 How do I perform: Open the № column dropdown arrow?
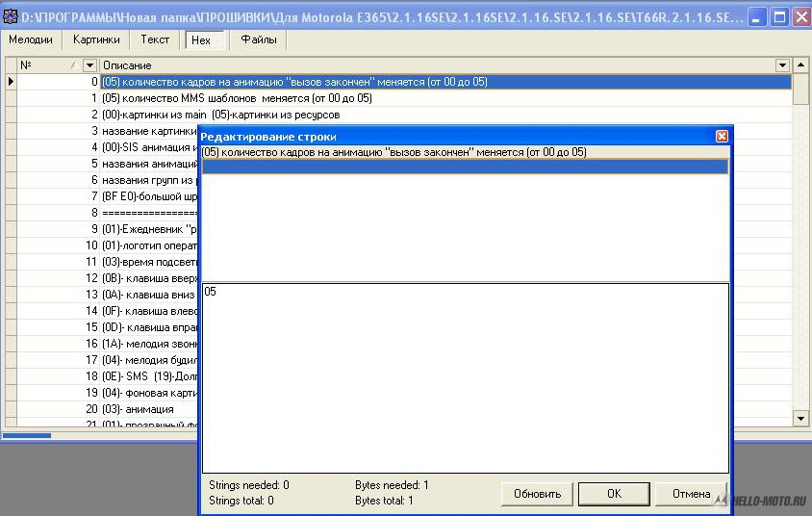coord(89,65)
